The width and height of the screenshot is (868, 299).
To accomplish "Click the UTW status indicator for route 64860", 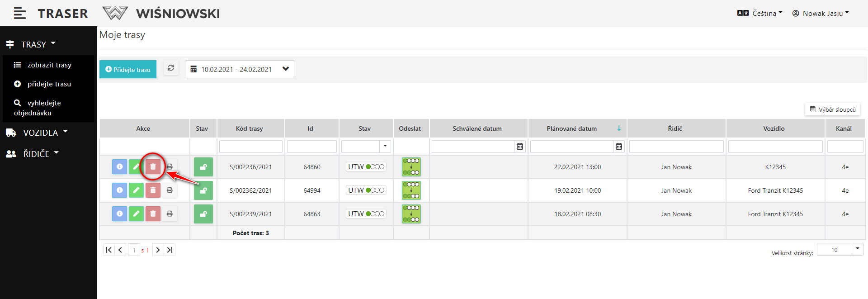I will (366, 167).
